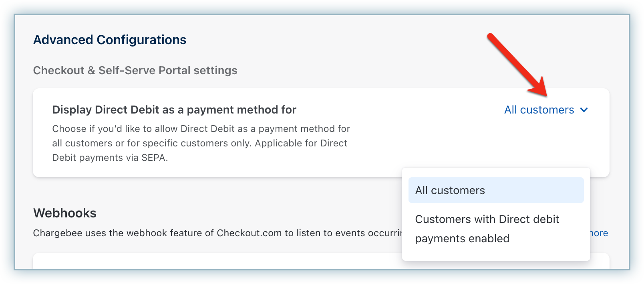Click the Webhooks section heading

click(65, 213)
